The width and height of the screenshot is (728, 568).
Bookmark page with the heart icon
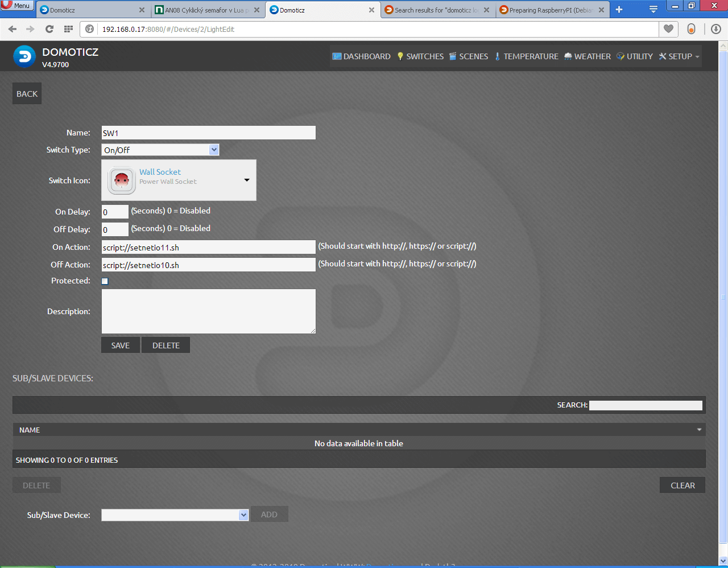(668, 29)
